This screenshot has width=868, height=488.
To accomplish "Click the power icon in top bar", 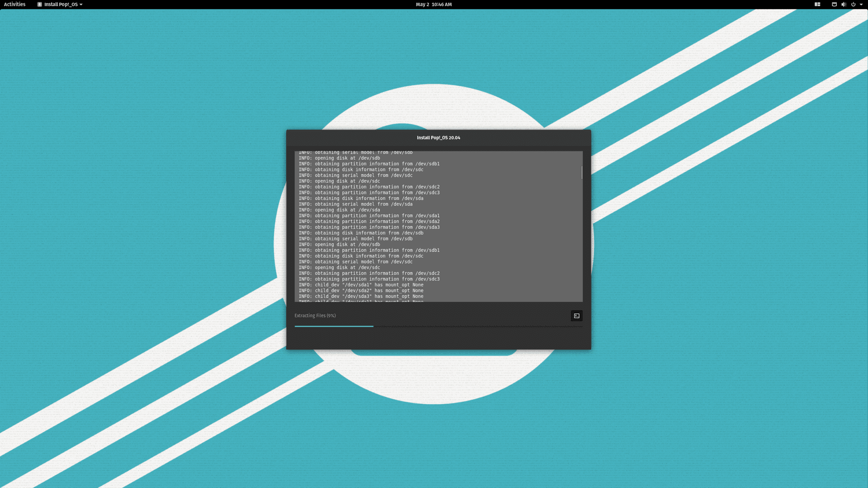I will pos(854,5).
